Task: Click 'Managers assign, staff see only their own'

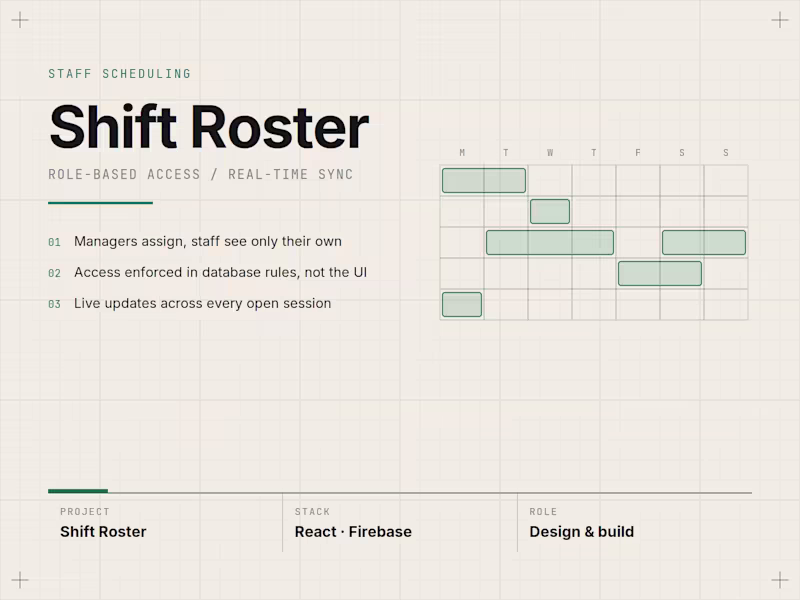Action: pyautogui.click(x=208, y=241)
